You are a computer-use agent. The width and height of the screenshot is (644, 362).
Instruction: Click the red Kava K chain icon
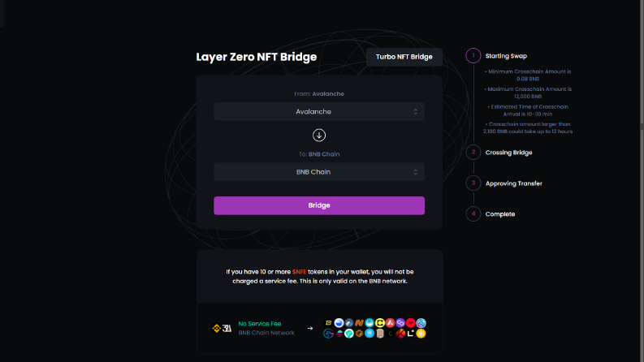click(x=400, y=334)
